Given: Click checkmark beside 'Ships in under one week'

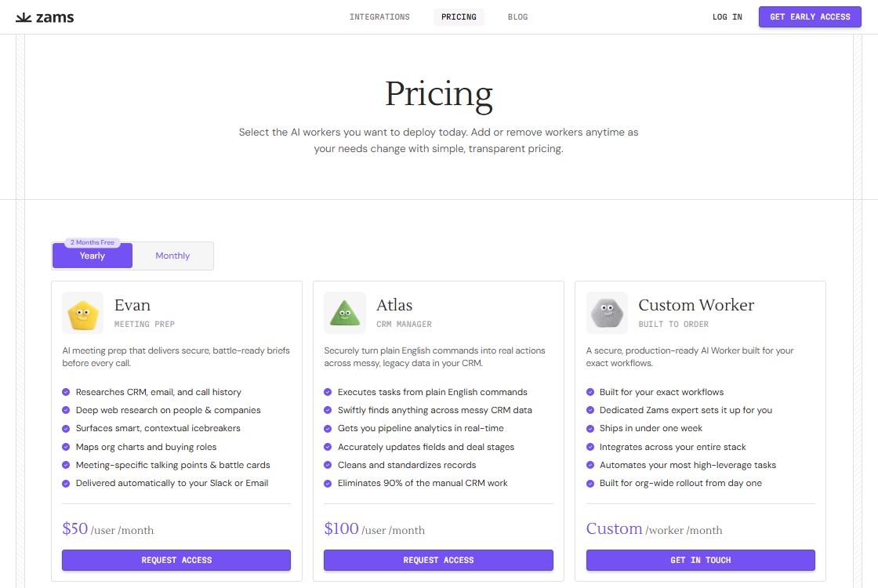Looking at the screenshot, I should pyautogui.click(x=590, y=429).
